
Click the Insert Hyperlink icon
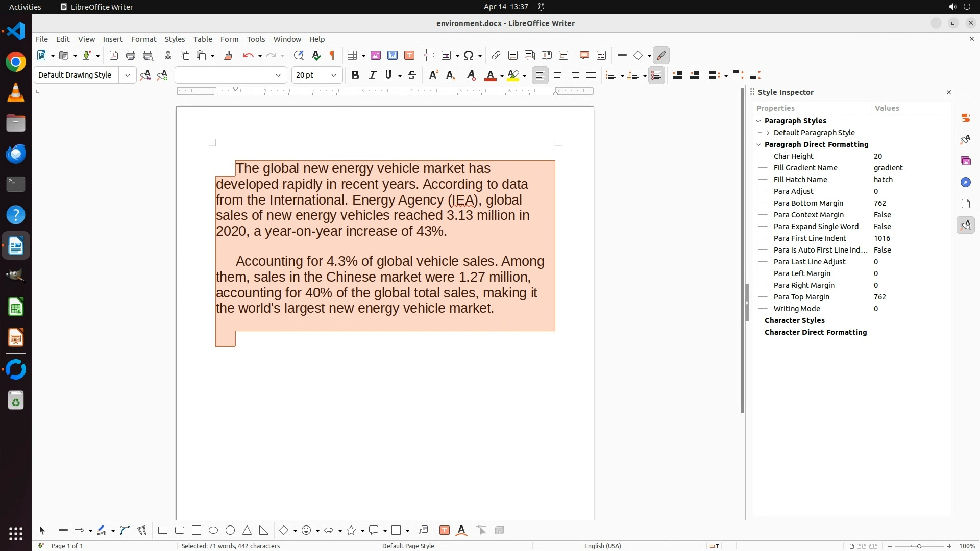point(496,56)
